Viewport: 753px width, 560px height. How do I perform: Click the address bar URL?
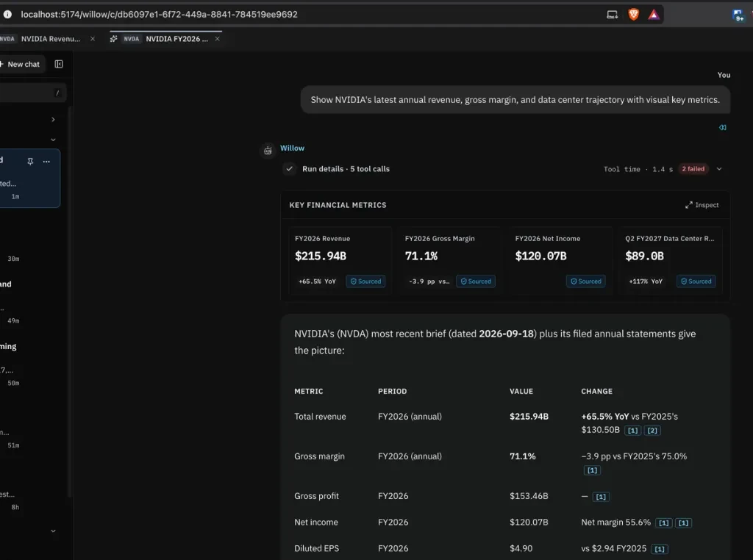click(x=159, y=15)
